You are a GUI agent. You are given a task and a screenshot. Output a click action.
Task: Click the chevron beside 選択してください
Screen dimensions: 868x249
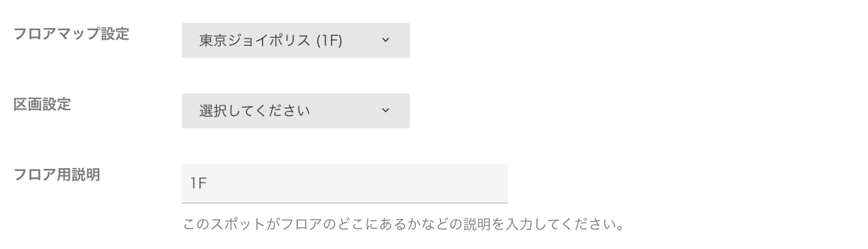385,111
